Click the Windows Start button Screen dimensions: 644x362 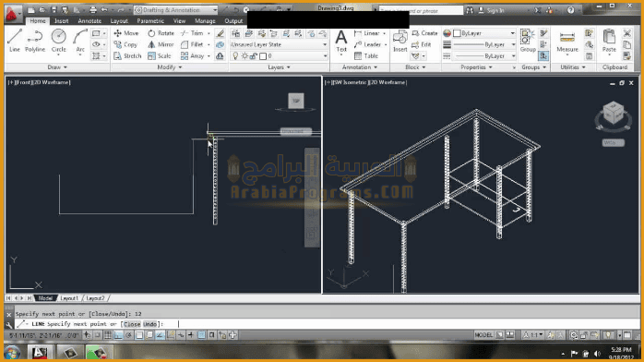12,353
